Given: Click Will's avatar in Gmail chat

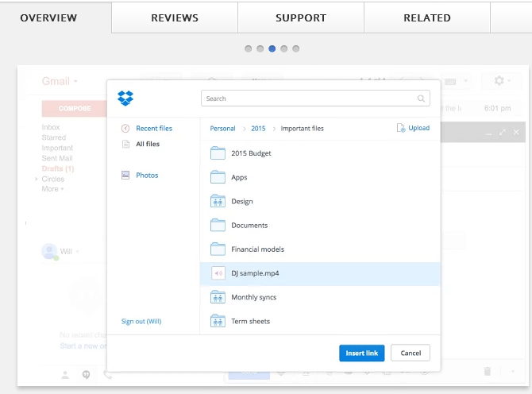Looking at the screenshot, I should (x=49, y=252).
